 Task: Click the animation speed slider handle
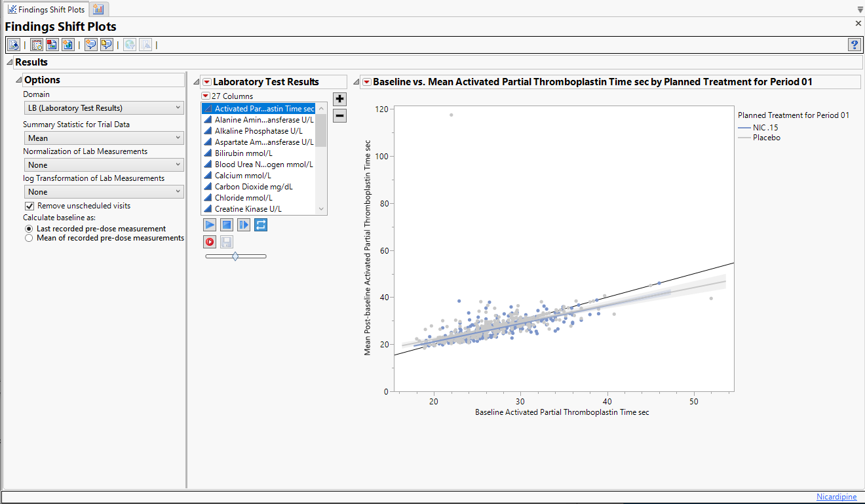click(235, 256)
